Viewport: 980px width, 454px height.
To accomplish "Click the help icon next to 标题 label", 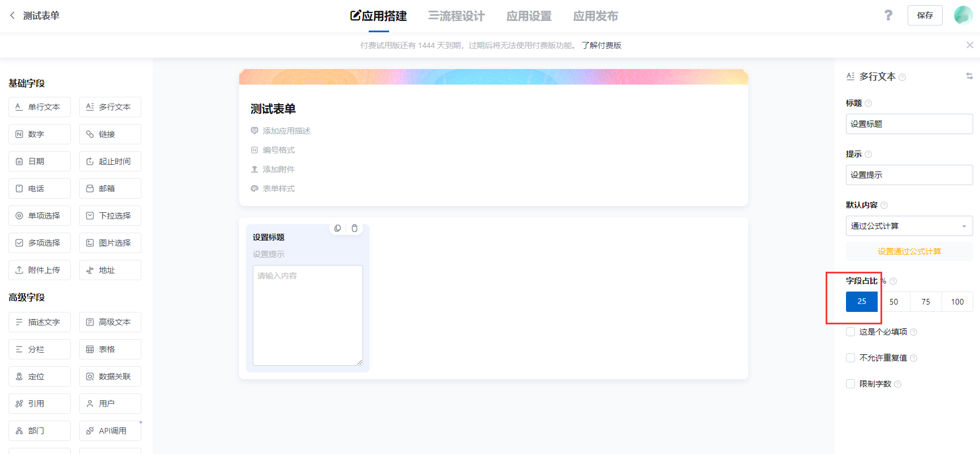I will 869,103.
